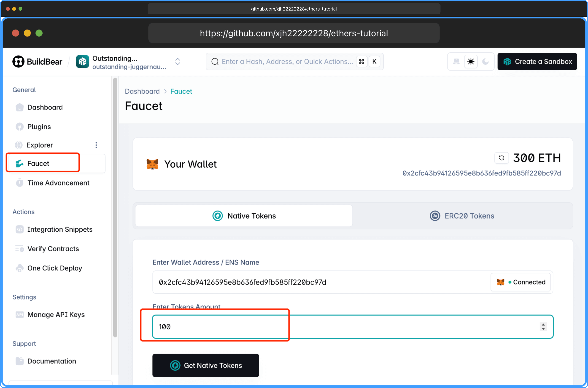Click the search magnifier icon
This screenshot has height=388, width=588.
tap(215, 62)
